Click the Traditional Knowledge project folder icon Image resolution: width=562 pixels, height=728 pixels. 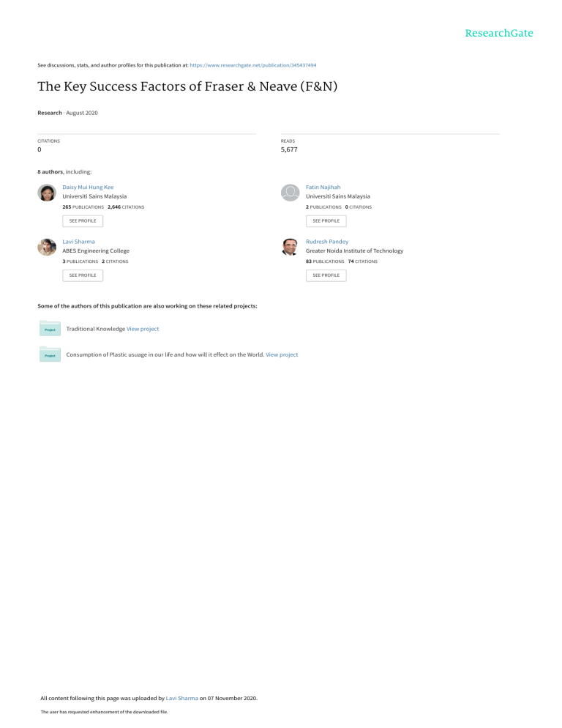(49, 328)
